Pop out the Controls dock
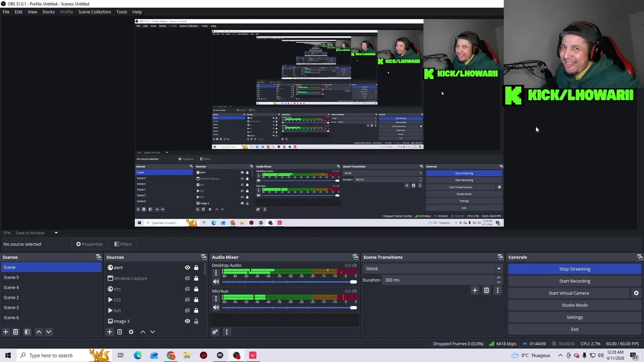Viewport: 644px width, 362px height. 639,257
